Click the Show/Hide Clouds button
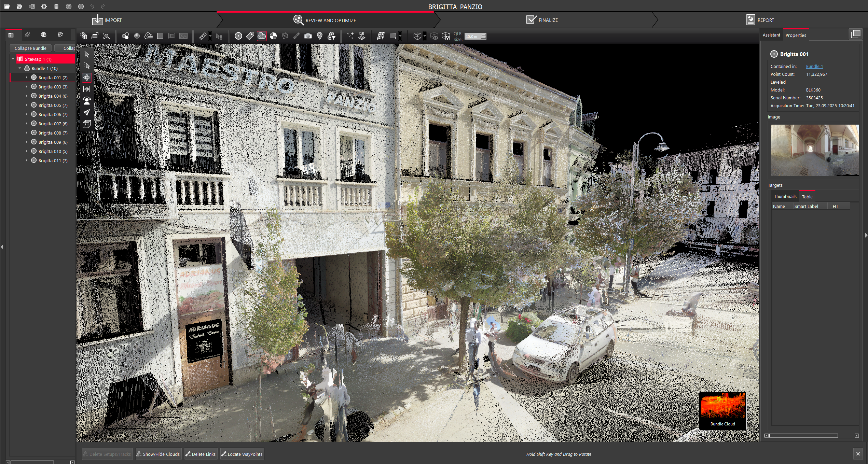868x464 pixels. point(158,454)
